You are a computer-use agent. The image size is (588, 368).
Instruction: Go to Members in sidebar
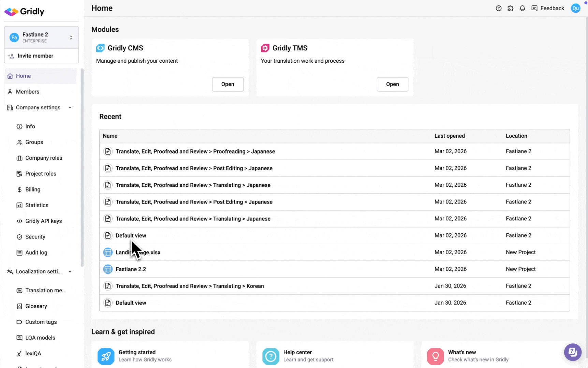tap(28, 92)
